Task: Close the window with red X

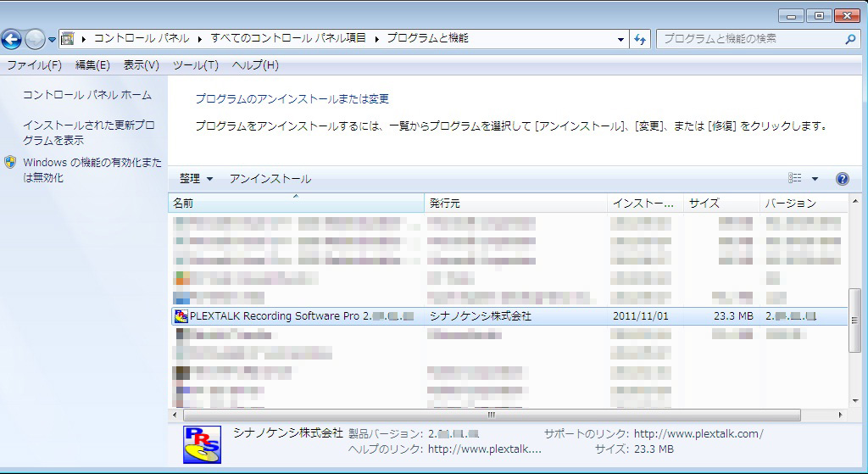Action: click(847, 16)
